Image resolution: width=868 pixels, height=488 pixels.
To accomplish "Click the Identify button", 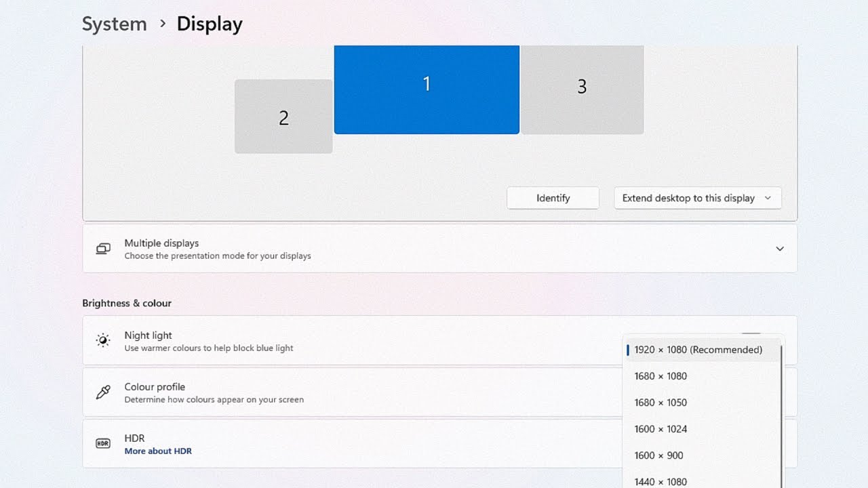I will coord(553,198).
